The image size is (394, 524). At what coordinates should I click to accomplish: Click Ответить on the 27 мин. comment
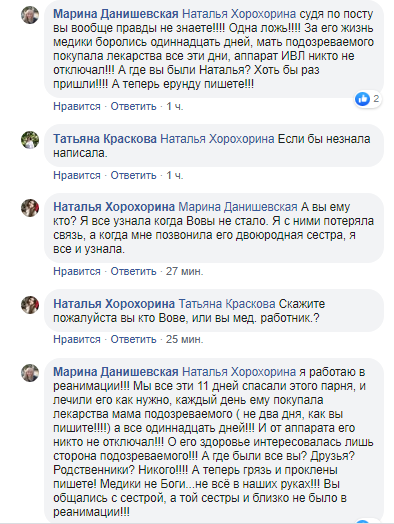click(133, 271)
